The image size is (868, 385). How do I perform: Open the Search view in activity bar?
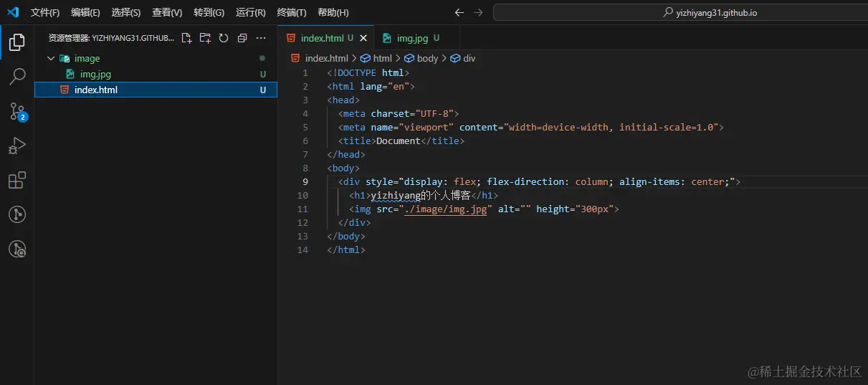pos(17,77)
